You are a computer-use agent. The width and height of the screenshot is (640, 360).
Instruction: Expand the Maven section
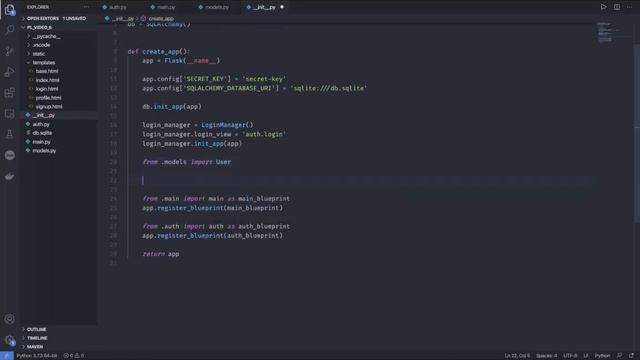[x=35, y=347]
